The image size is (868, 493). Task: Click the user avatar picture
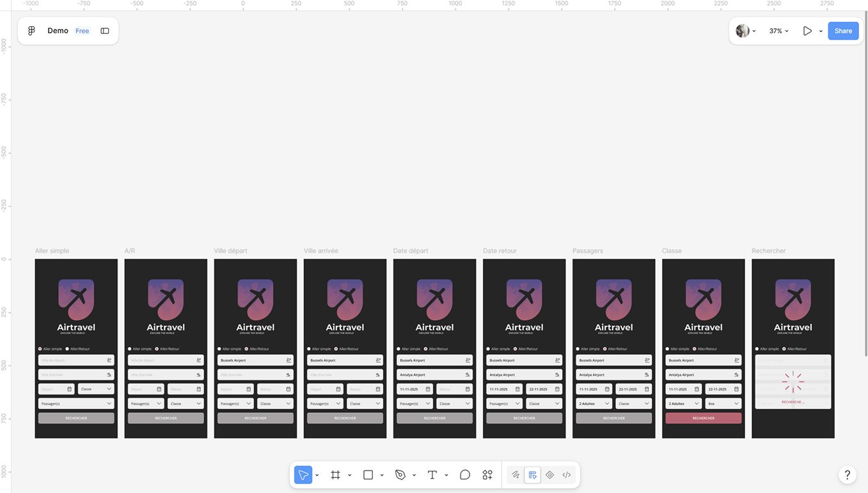pos(743,31)
